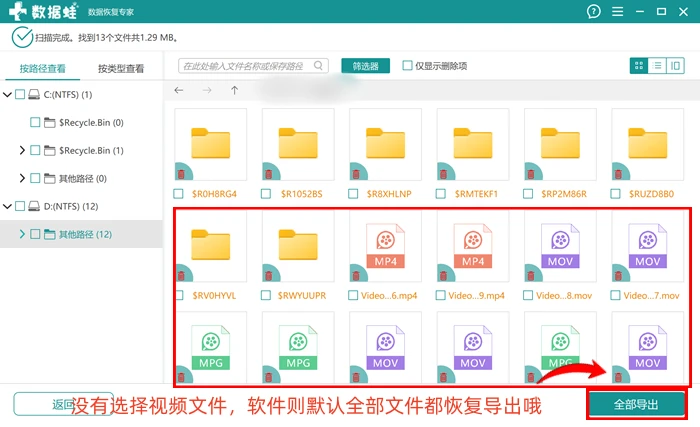Viewport: 700px width, 427px height.
Task: Switch to grid thumbnail view
Action: (x=639, y=66)
